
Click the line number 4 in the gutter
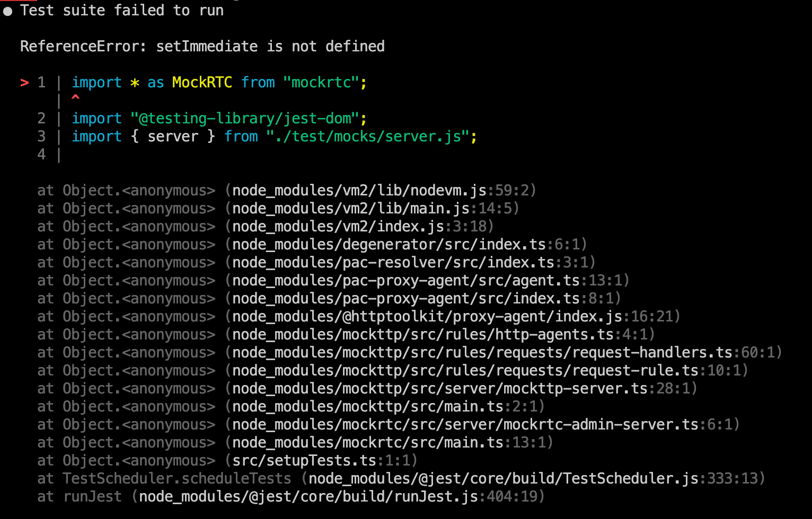pos(41,154)
